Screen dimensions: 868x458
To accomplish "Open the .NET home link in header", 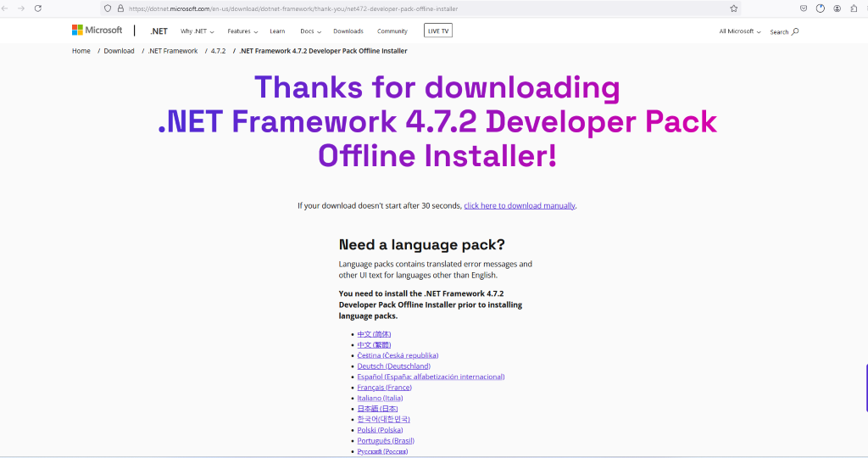I will [159, 31].
